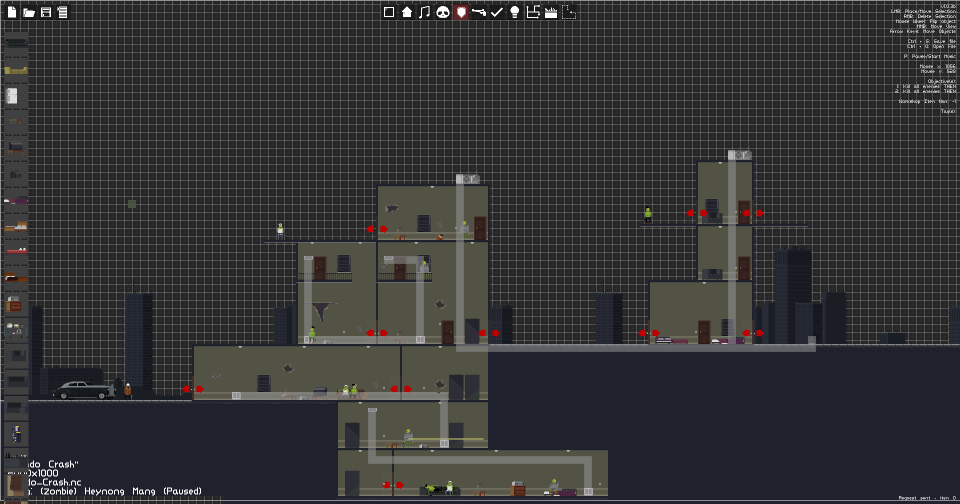Create a new level file
The height and width of the screenshot is (504, 960).
click(x=12, y=12)
